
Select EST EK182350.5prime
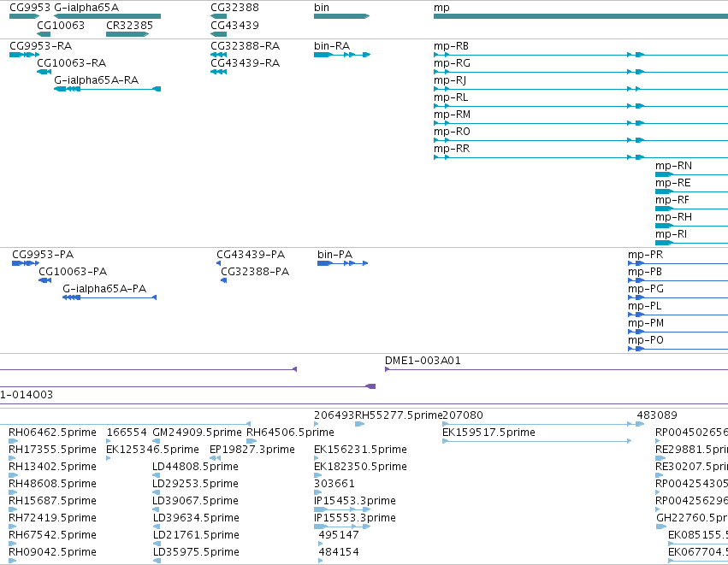coord(317,475)
